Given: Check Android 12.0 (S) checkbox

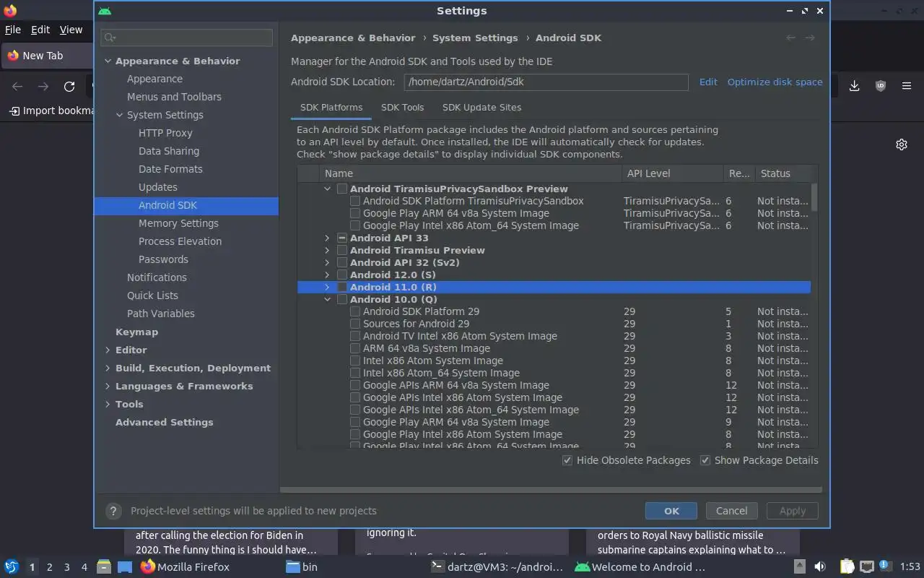Looking at the screenshot, I should pos(342,275).
